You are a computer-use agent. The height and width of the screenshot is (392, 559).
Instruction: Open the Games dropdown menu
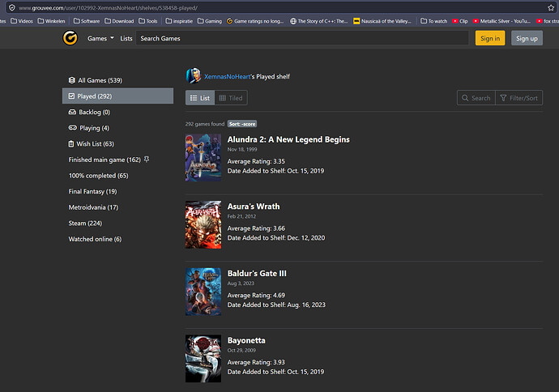(x=100, y=39)
